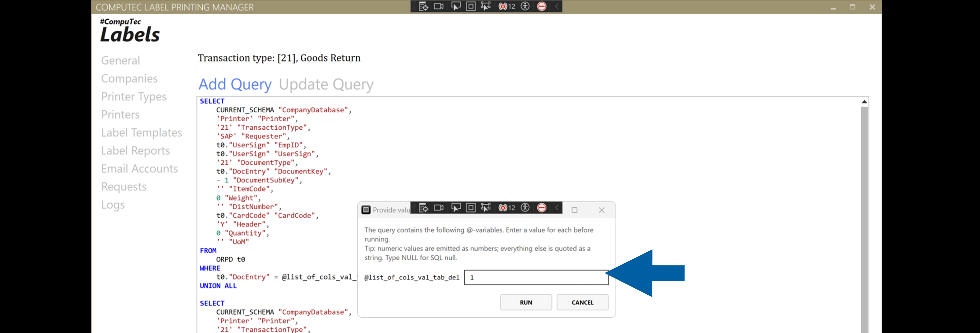Click camera preview icon in main window toolbar
980x333 pixels.
[439, 6]
